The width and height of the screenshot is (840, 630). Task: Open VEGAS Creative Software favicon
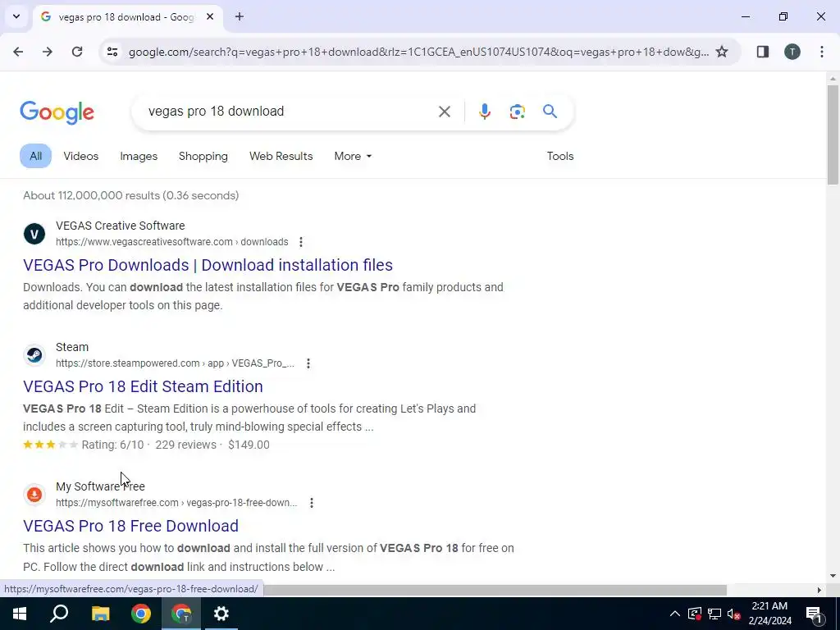click(x=34, y=234)
